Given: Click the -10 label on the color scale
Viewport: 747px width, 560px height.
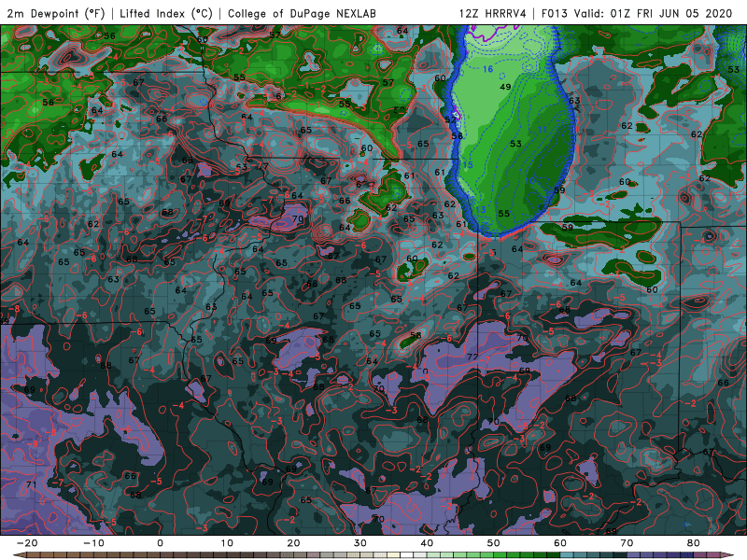Looking at the screenshot, I should 93,543.
